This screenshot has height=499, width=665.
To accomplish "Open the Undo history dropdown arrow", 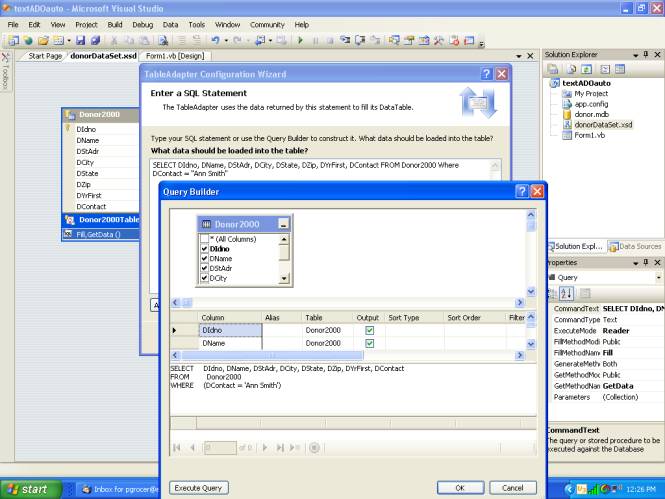I will click(226, 41).
